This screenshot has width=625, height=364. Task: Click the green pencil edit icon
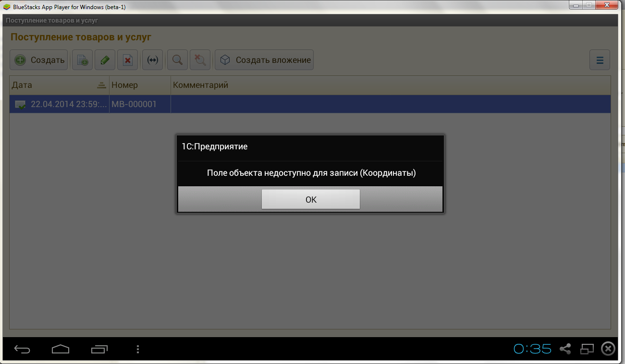coord(105,60)
